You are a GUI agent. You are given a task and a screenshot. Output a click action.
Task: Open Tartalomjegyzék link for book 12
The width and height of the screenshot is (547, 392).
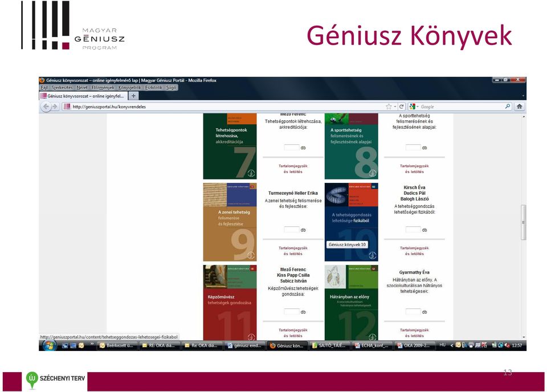414,333
